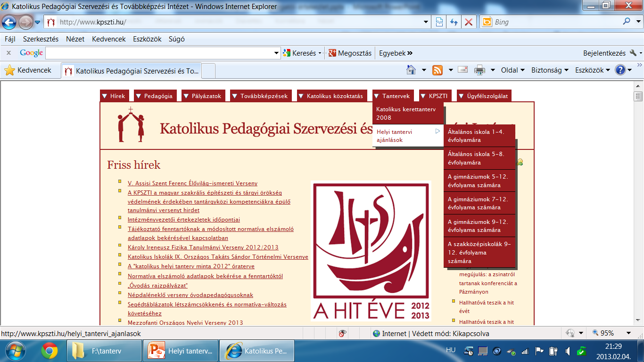Open the Biztonság safety menu
This screenshot has height=362, width=644.
tap(550, 70)
